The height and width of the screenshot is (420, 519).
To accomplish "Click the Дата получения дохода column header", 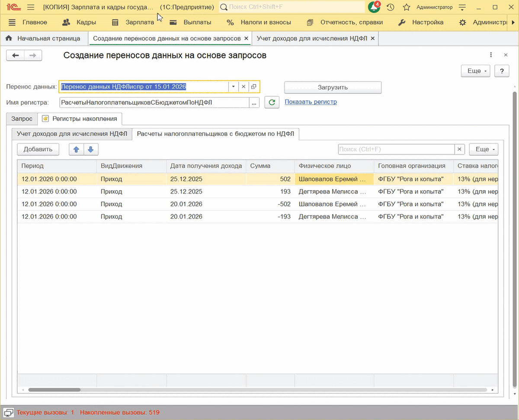I will pyautogui.click(x=206, y=166).
